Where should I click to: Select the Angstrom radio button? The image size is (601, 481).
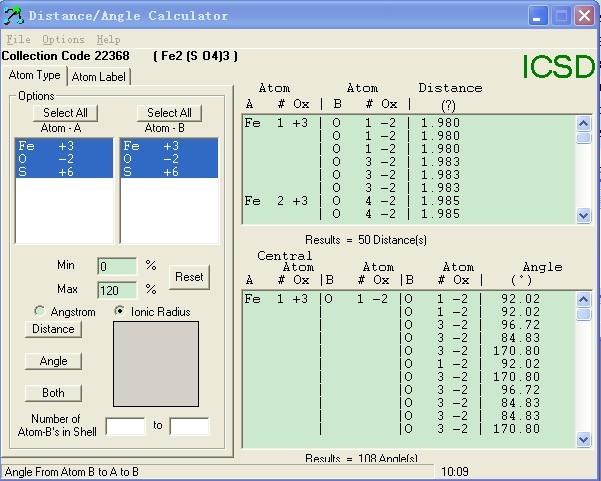(39, 311)
